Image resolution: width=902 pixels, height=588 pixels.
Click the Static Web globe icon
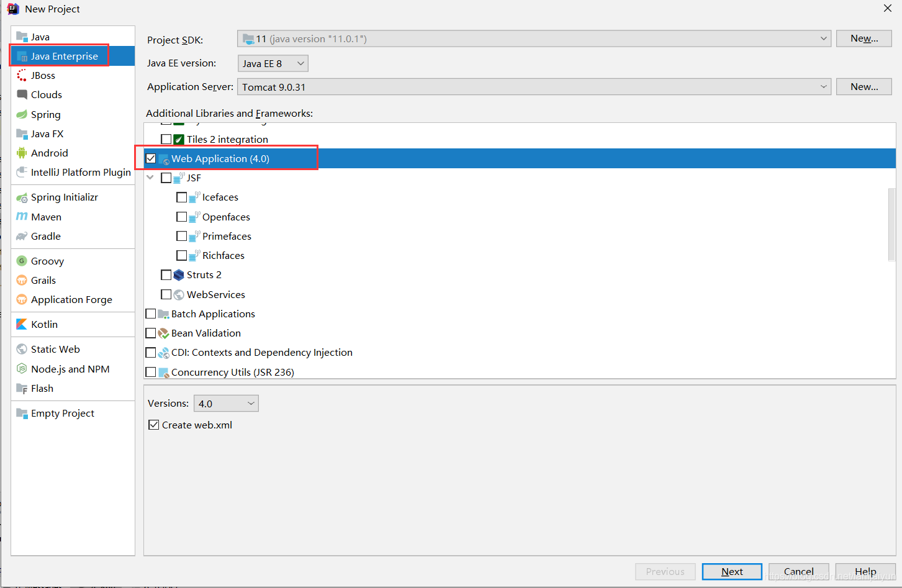(22, 349)
